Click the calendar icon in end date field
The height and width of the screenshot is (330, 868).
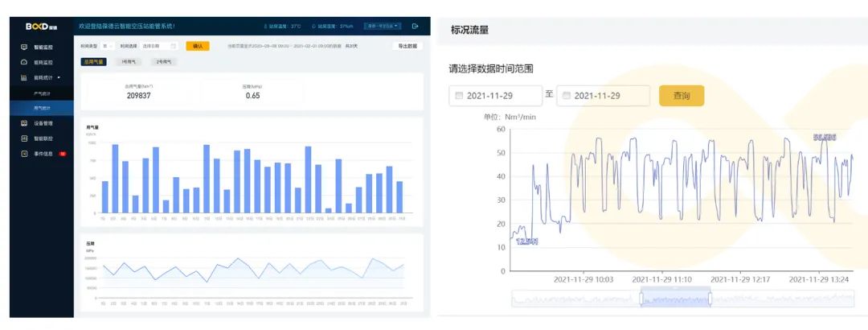(x=567, y=96)
